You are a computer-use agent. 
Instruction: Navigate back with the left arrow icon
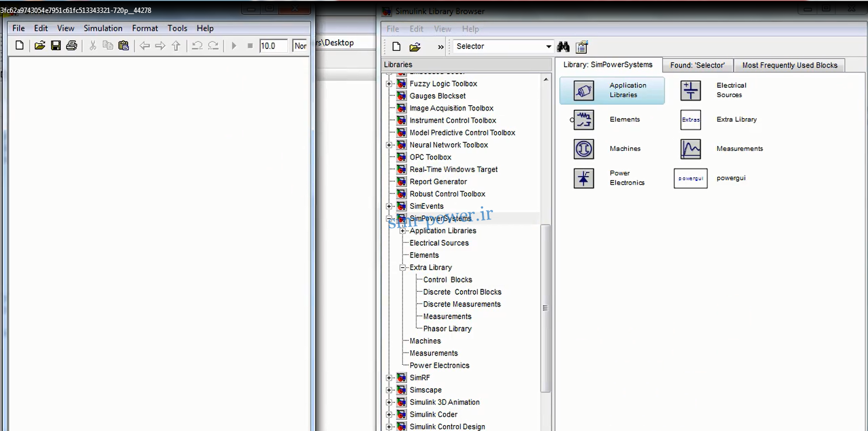144,46
